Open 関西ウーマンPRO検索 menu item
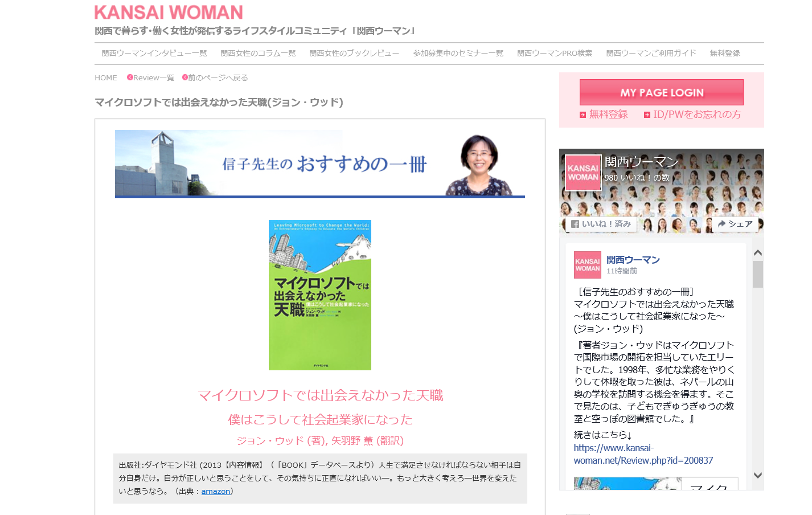812x515 pixels. coord(555,53)
